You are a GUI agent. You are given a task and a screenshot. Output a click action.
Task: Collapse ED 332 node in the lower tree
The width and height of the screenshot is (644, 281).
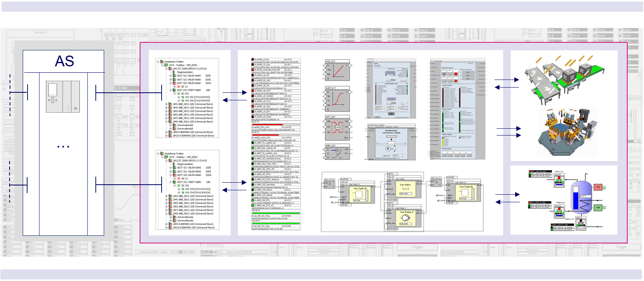click(x=175, y=185)
